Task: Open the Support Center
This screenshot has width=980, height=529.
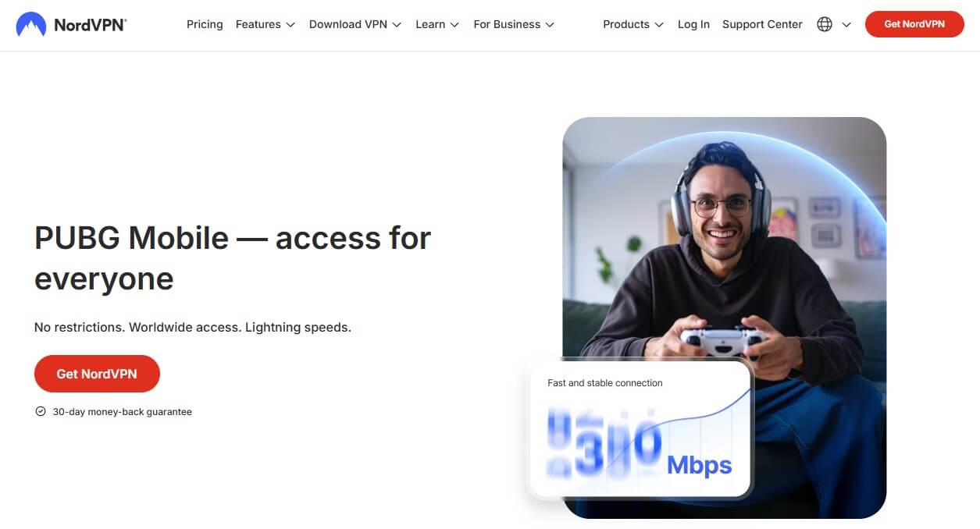Action: (762, 24)
